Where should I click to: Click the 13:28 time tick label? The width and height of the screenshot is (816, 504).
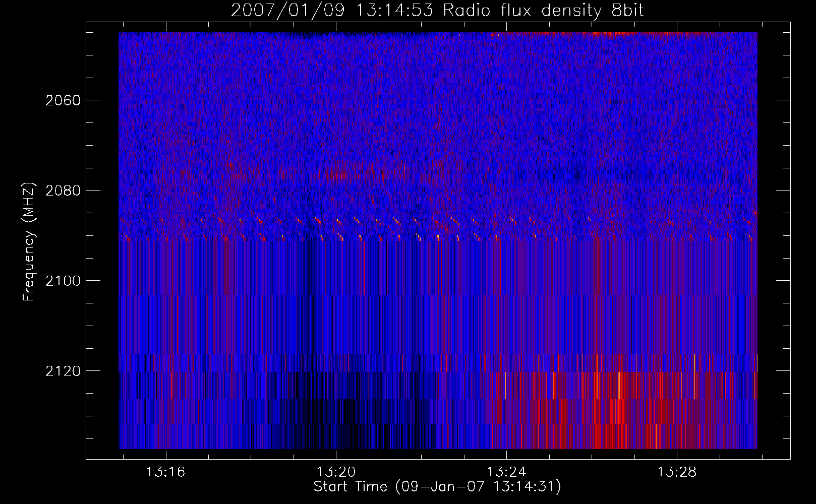pyautogui.click(x=677, y=472)
